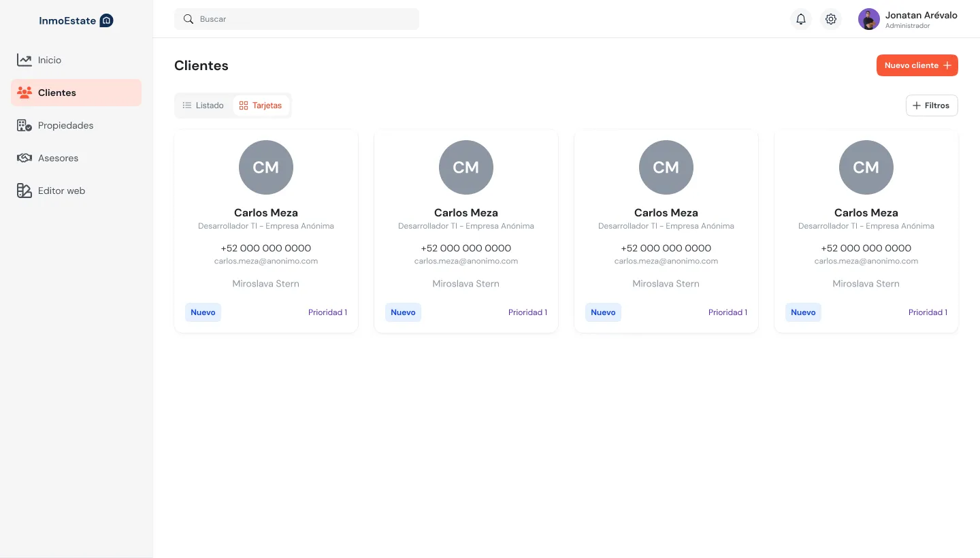
Task: Go to Propiedades in sidebar menu
Action: (66, 125)
